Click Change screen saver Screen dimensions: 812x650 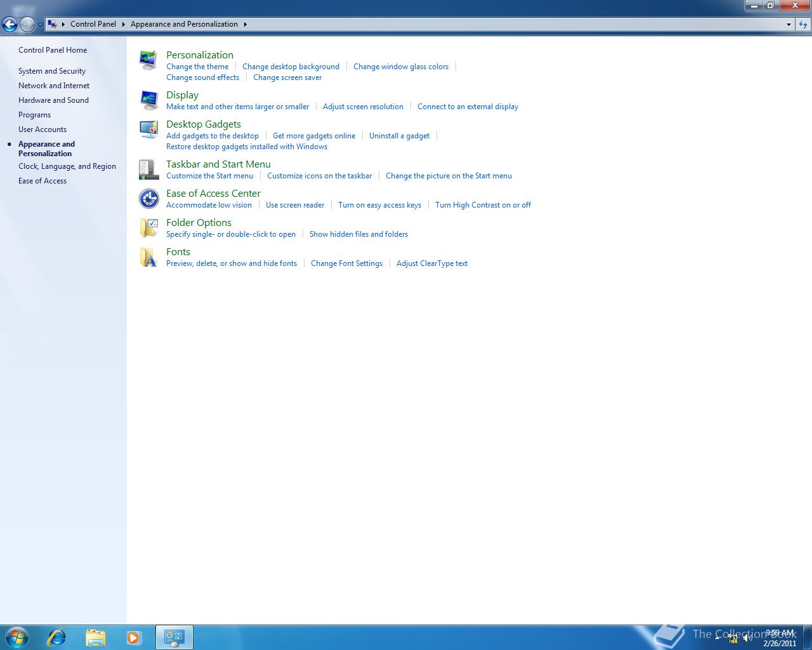tap(287, 77)
